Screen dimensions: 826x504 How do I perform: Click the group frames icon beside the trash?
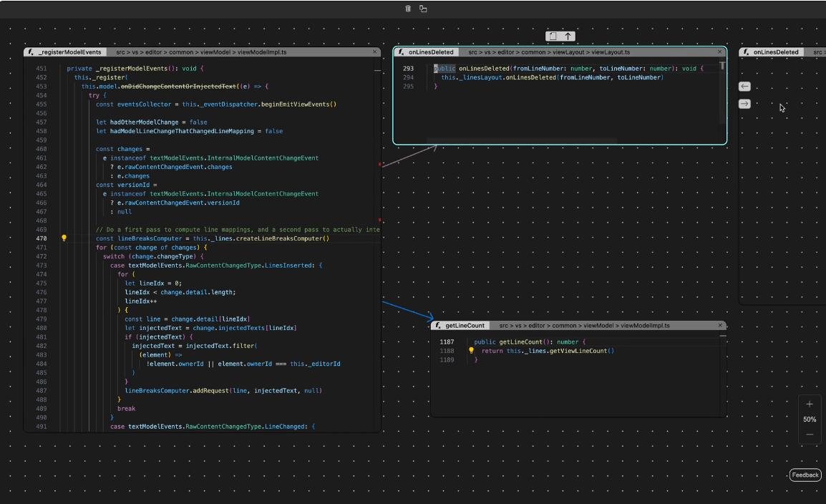[x=423, y=9]
